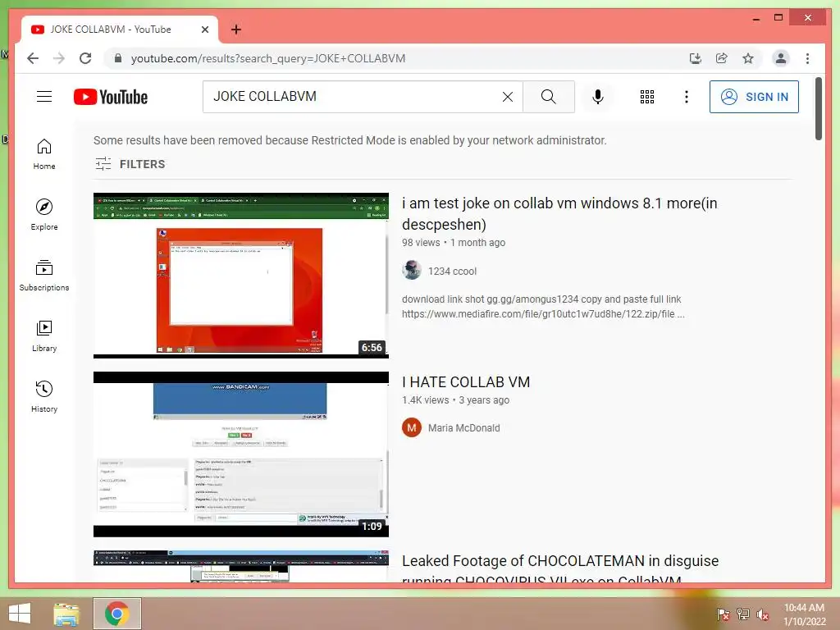The height and width of the screenshot is (630, 840).
Task: Open the I HATE COLLAB VM thumbnail
Action: 241,454
